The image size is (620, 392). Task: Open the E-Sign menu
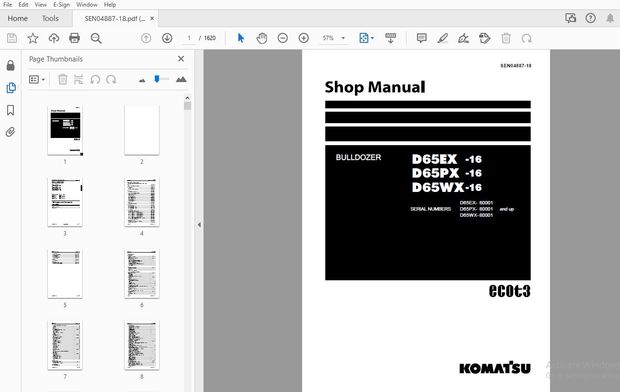tap(61, 5)
